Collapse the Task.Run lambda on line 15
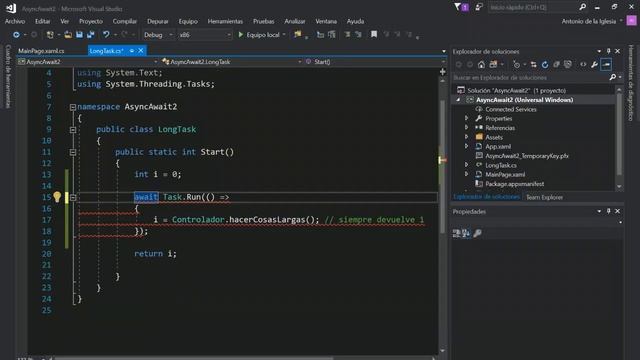Viewport: 640px width, 360px height. (x=73, y=198)
